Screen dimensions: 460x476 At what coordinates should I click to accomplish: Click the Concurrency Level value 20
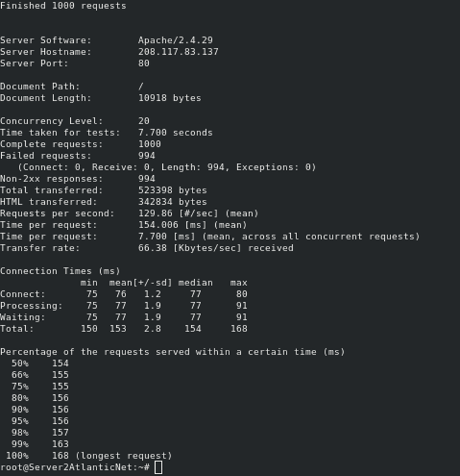tap(144, 121)
